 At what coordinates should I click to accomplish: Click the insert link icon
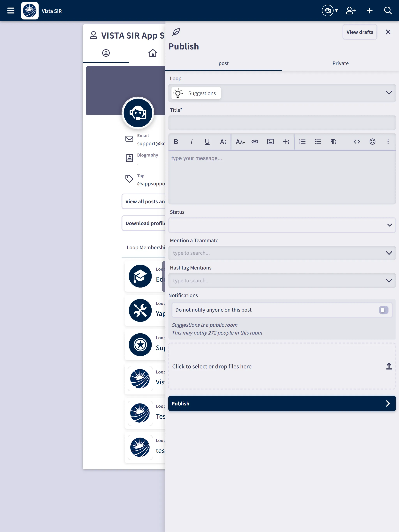[254, 142]
